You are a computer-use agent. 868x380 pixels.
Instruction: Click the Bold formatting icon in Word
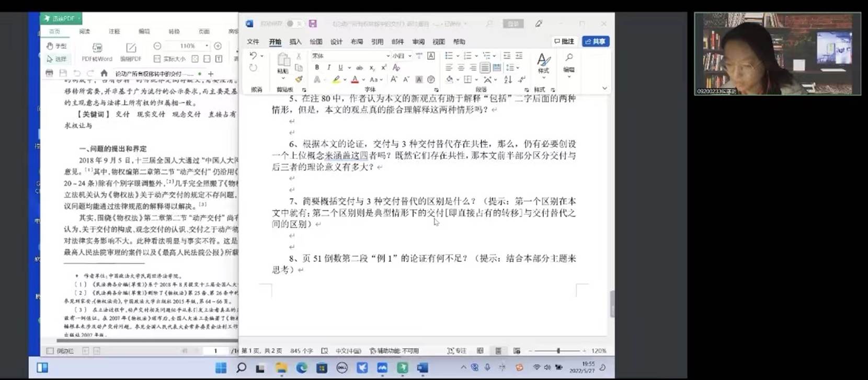[317, 67]
